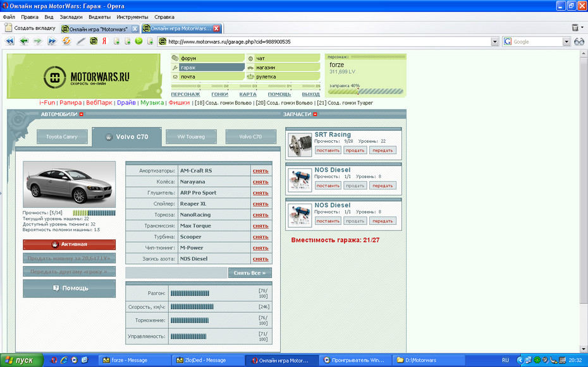The image size is (588, 367).
Task: Remove the Закись азота NOS Diesel part
Action: click(260, 259)
